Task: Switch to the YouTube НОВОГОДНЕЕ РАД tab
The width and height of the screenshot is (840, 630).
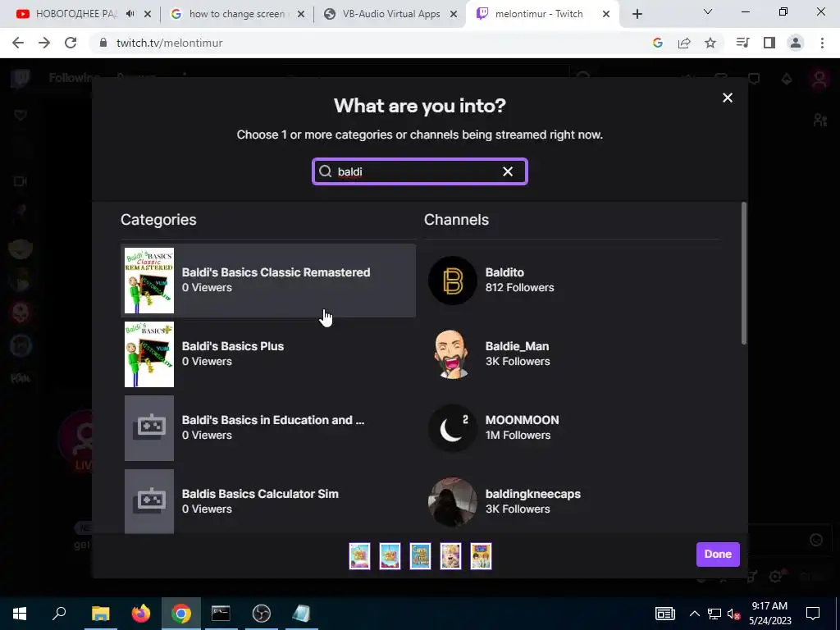Action: coord(75,14)
